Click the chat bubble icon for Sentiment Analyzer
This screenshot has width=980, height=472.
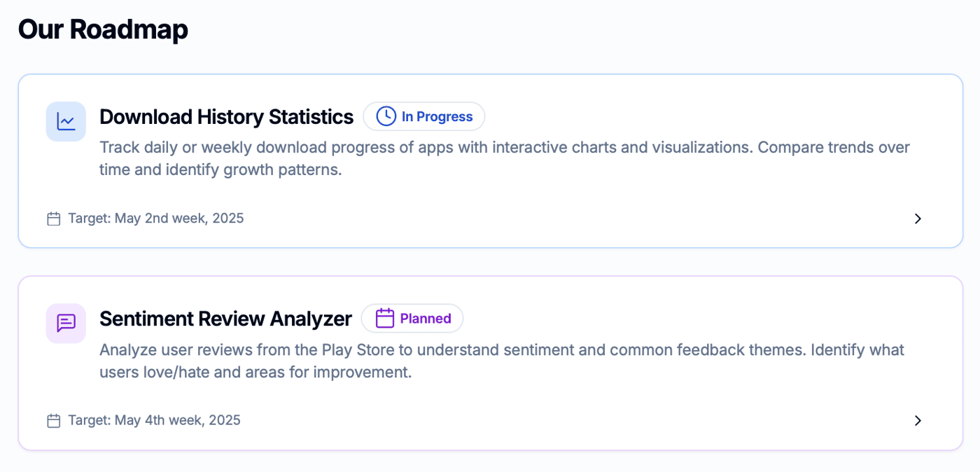pyautogui.click(x=66, y=324)
